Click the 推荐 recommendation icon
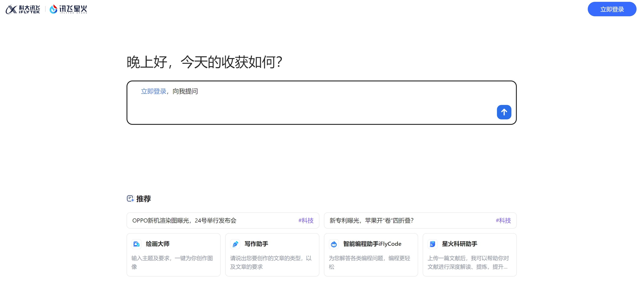Screen dimensions: 644x296 130,198
